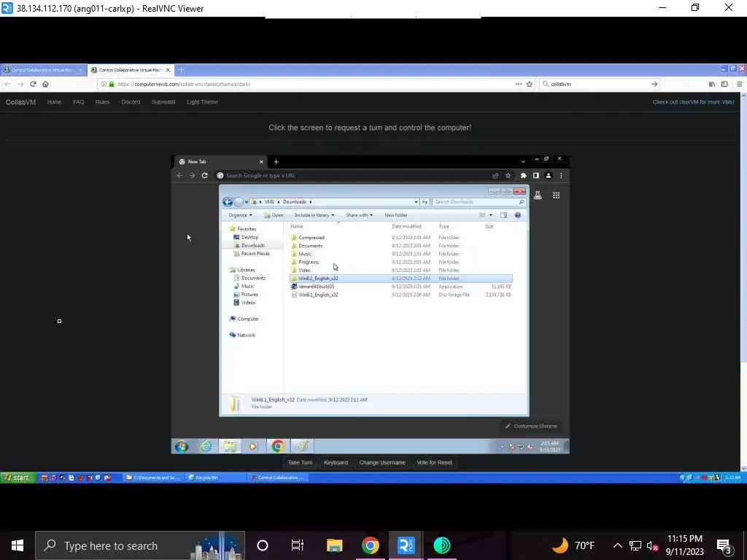Image resolution: width=747 pixels, height=560 pixels.
Task: Click the Firefox reload page icon
Action: (x=33, y=85)
